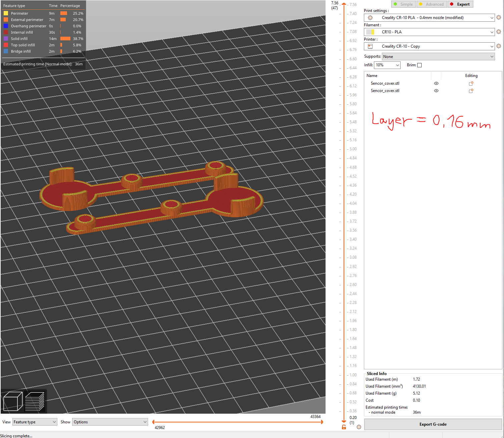This screenshot has width=504, height=438.
Task: Click the Used Filament (g) value 5.12
Action: coord(416,393)
